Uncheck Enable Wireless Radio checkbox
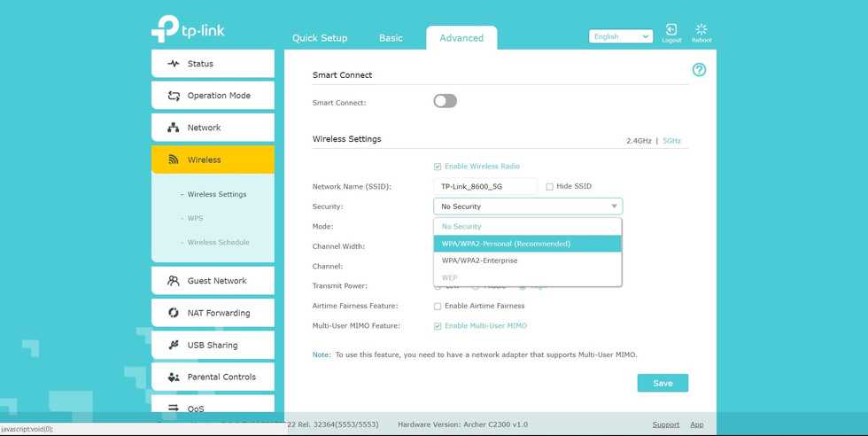This screenshot has height=436, width=868. coord(438,167)
